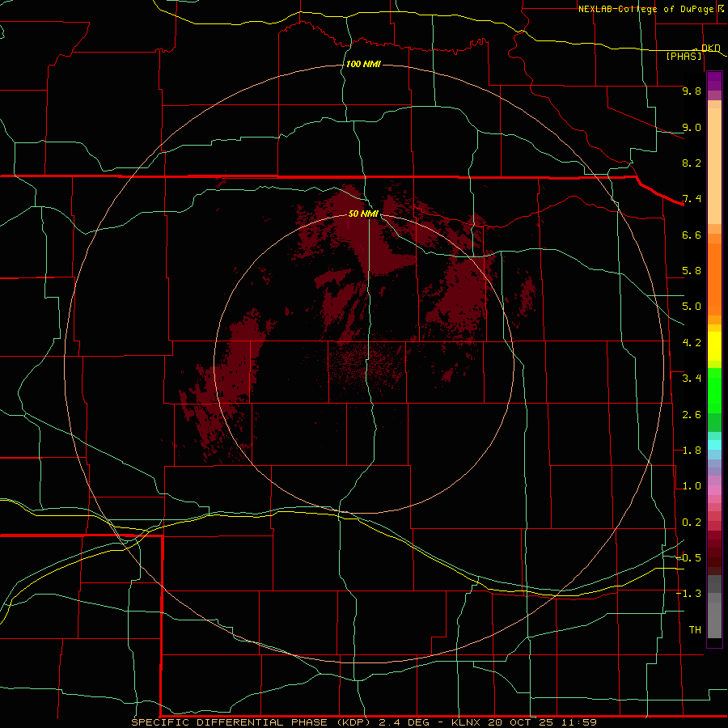The height and width of the screenshot is (728, 728).
Task: Click the 5.0 value on the scale
Action: (x=692, y=307)
